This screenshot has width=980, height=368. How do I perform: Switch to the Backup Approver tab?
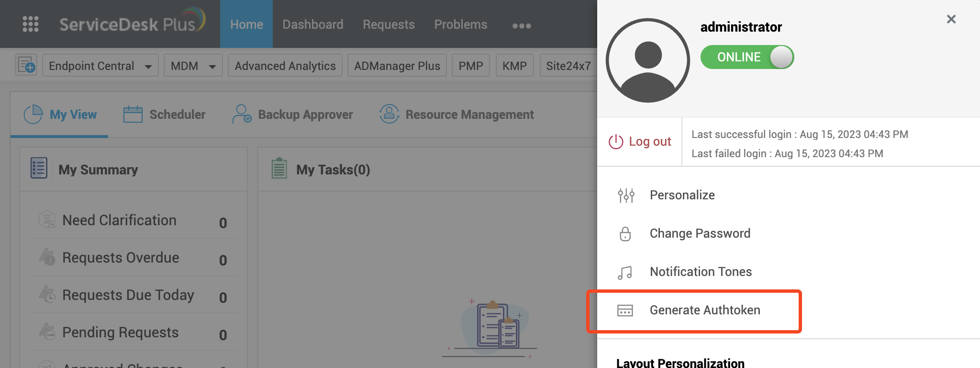point(292,115)
